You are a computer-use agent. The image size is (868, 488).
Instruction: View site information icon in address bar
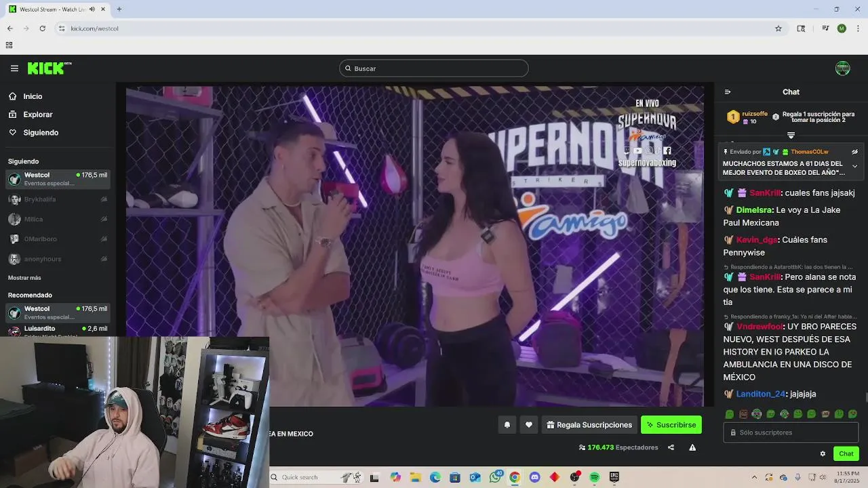pos(61,28)
